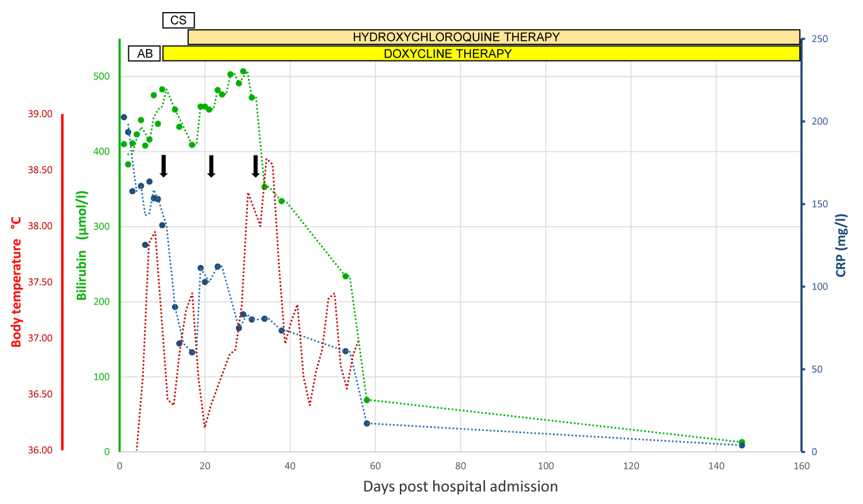Click the 500 bilirubin axis label

(x=101, y=77)
